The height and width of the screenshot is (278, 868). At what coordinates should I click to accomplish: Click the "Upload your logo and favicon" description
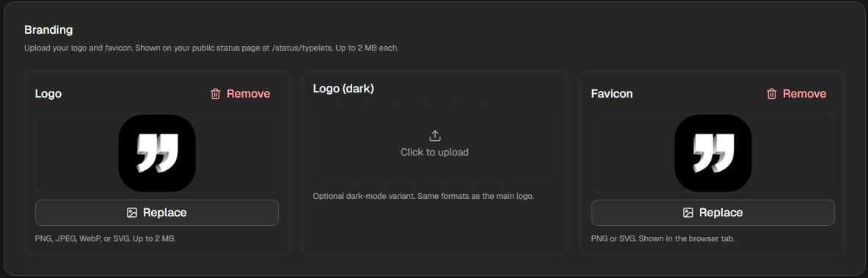click(211, 48)
